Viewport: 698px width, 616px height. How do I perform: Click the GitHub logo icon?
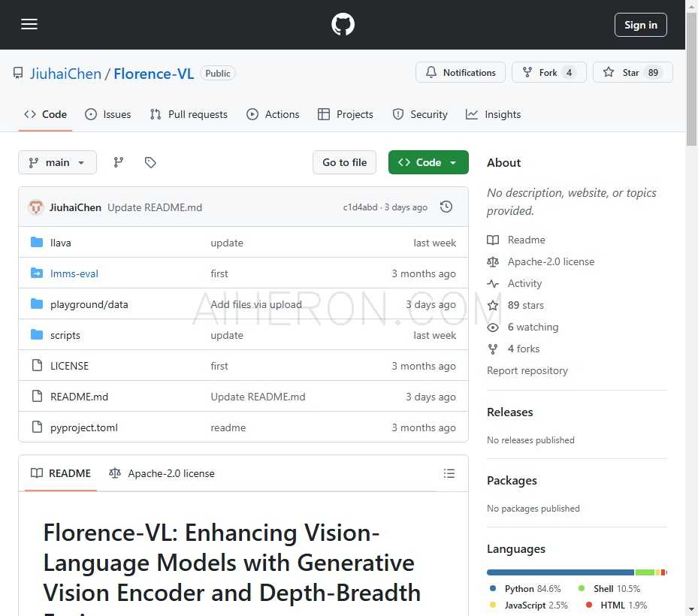point(343,25)
